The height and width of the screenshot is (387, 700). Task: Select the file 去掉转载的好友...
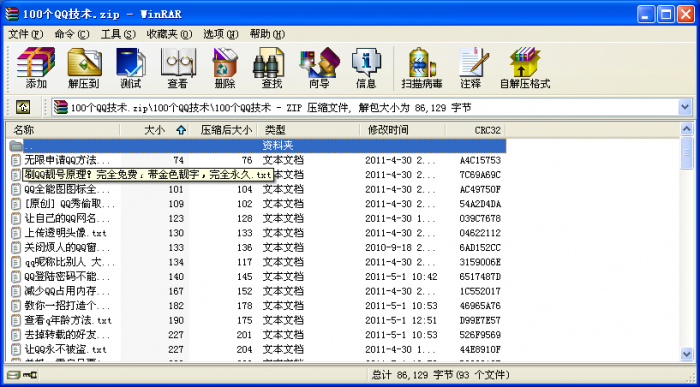point(67,335)
